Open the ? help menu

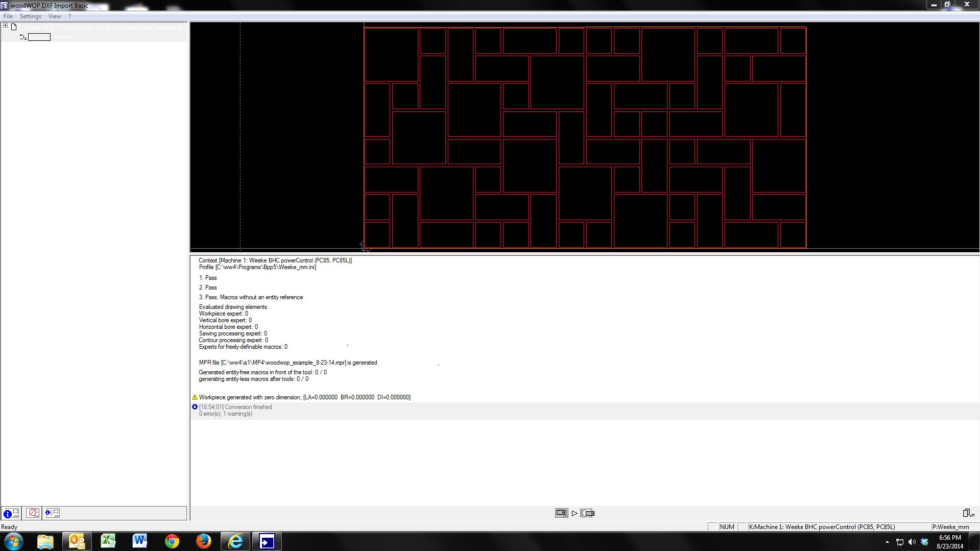click(69, 16)
